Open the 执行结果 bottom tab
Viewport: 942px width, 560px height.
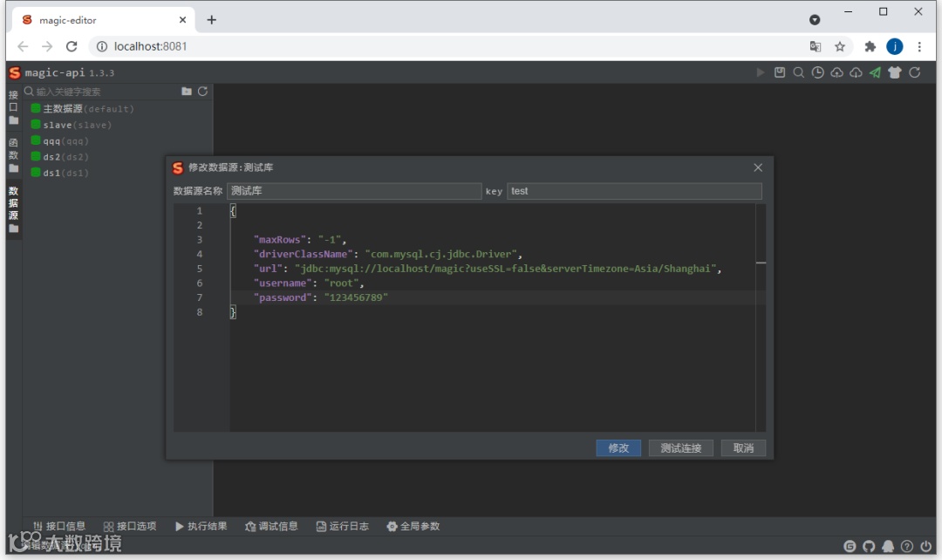201,526
